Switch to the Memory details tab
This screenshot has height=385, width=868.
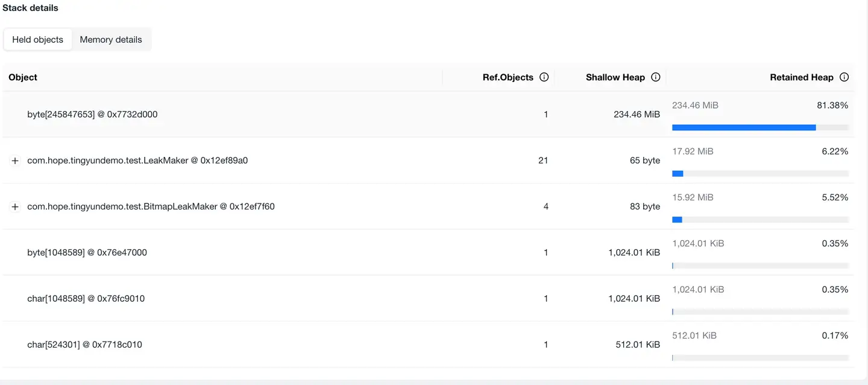click(x=111, y=39)
